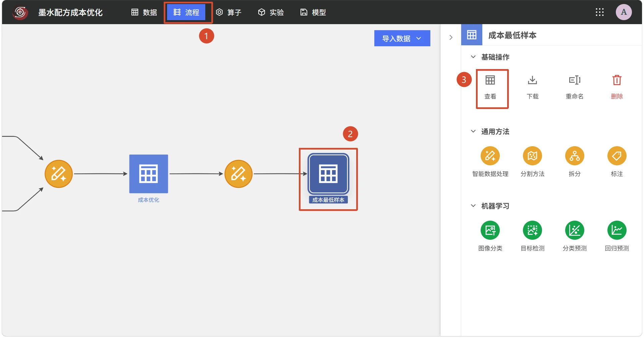644x338 pixels.
Task: Click the 查看 view table icon
Action: [490, 80]
